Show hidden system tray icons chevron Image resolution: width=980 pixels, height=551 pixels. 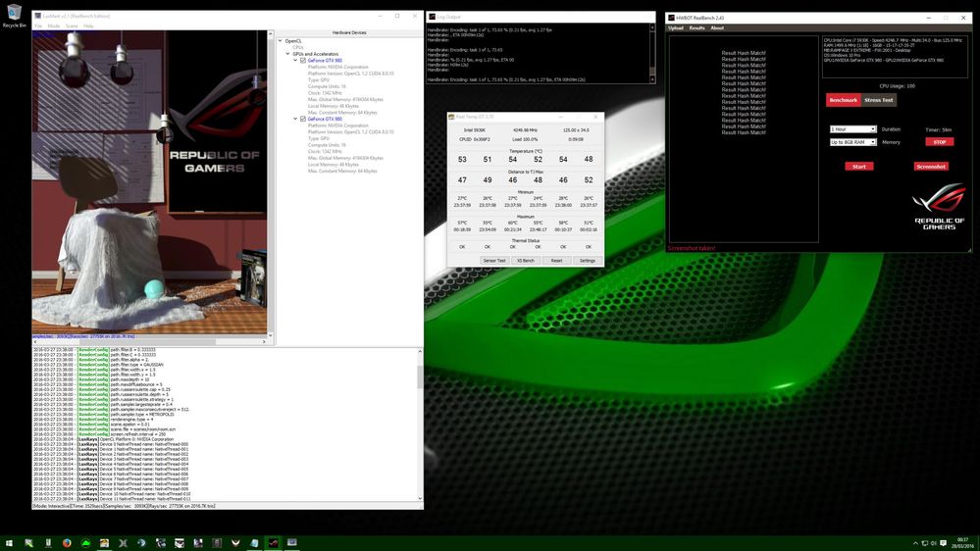[x=915, y=543]
